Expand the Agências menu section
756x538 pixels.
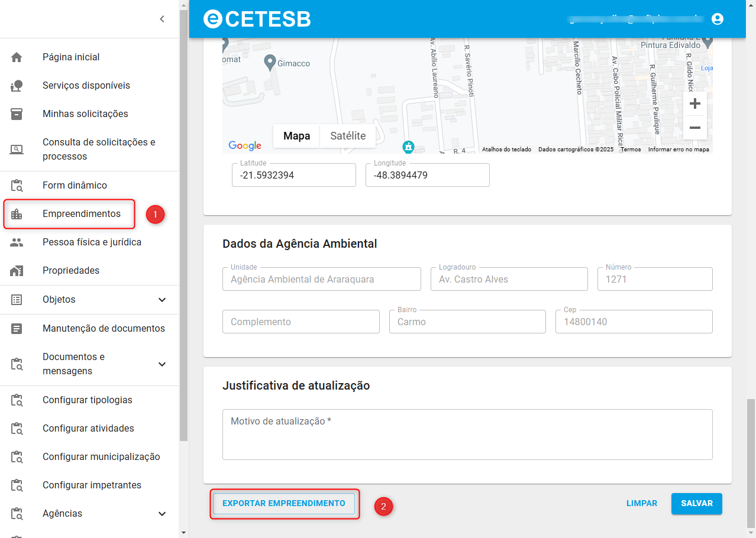point(162,514)
